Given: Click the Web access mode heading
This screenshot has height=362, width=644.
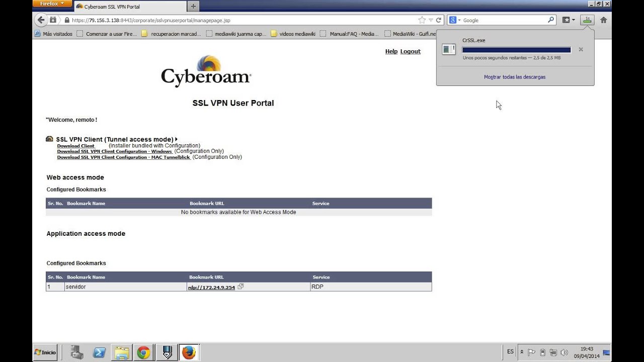Looking at the screenshot, I should 75,177.
